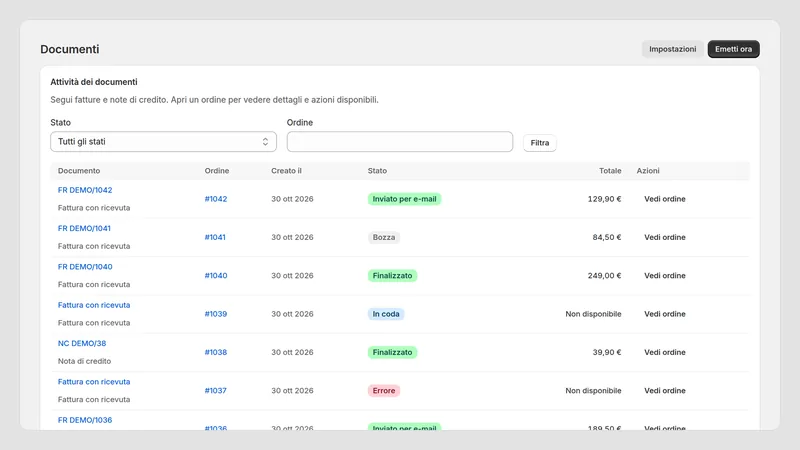This screenshot has height=450, width=800.
Task: Open document NC DEMO/38
Action: (x=82, y=343)
